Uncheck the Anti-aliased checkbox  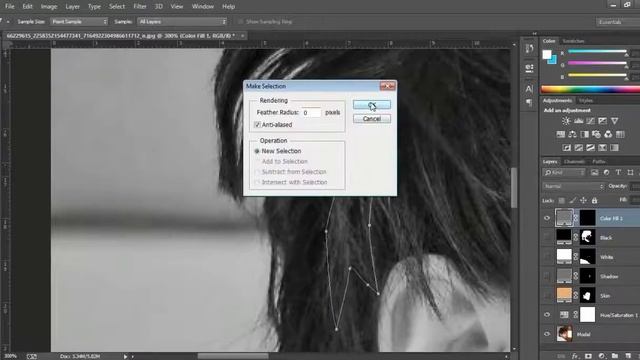pyautogui.click(x=257, y=124)
